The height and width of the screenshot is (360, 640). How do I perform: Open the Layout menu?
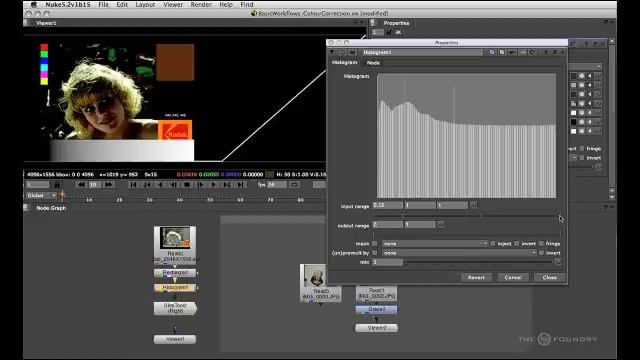tap(145, 4)
